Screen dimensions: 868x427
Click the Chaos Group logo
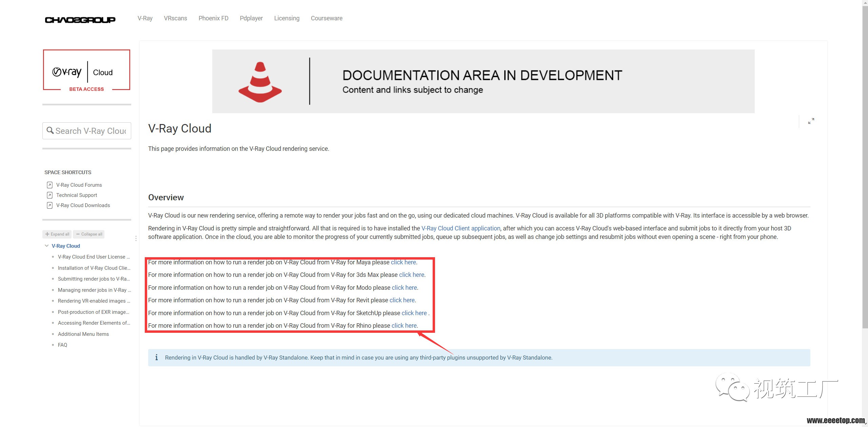click(x=80, y=20)
